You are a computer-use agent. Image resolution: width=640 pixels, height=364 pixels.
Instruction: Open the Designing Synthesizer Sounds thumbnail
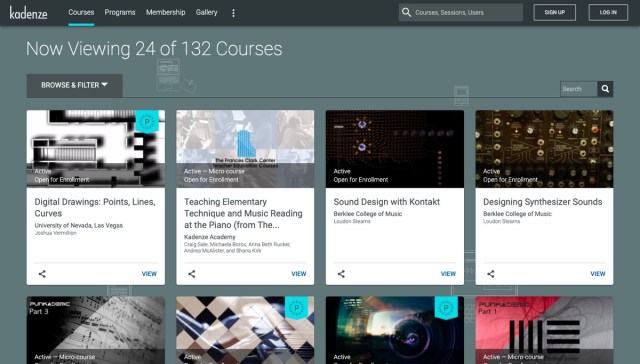point(544,149)
